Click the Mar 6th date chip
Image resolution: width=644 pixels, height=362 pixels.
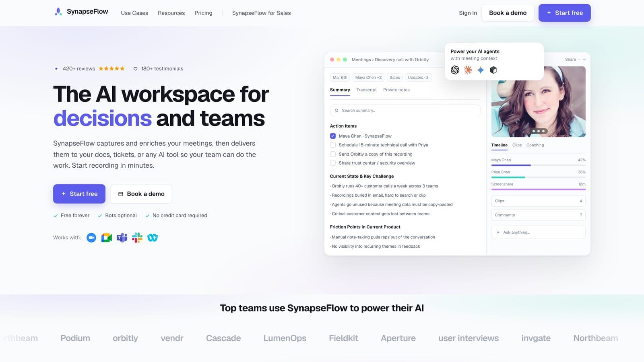click(340, 78)
